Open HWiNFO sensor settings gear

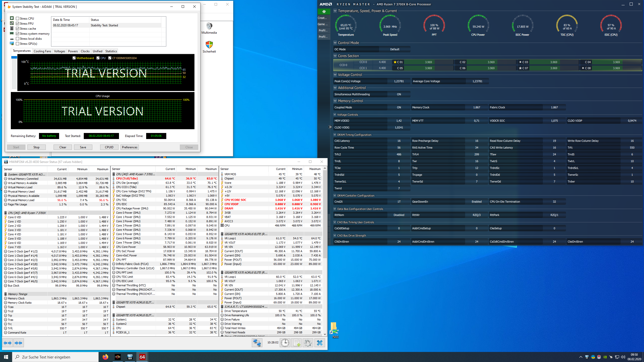(308, 343)
